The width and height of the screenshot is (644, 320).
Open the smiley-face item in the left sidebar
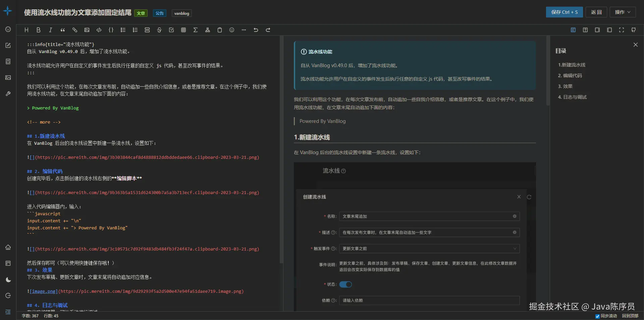tap(8, 29)
